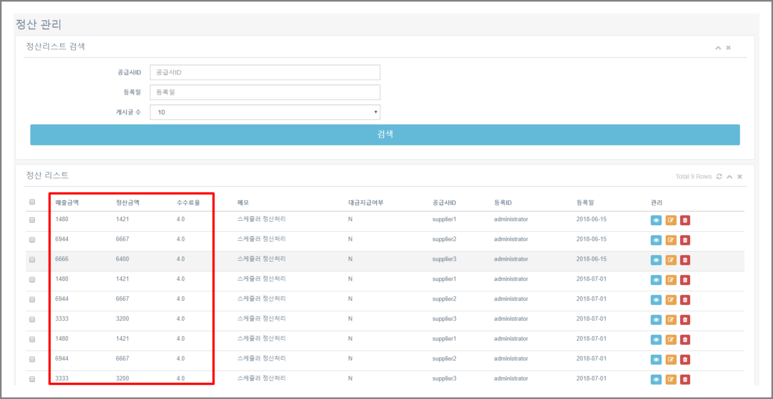Close the 정산 리스트 panel
The image size is (773, 399).
coord(739,177)
